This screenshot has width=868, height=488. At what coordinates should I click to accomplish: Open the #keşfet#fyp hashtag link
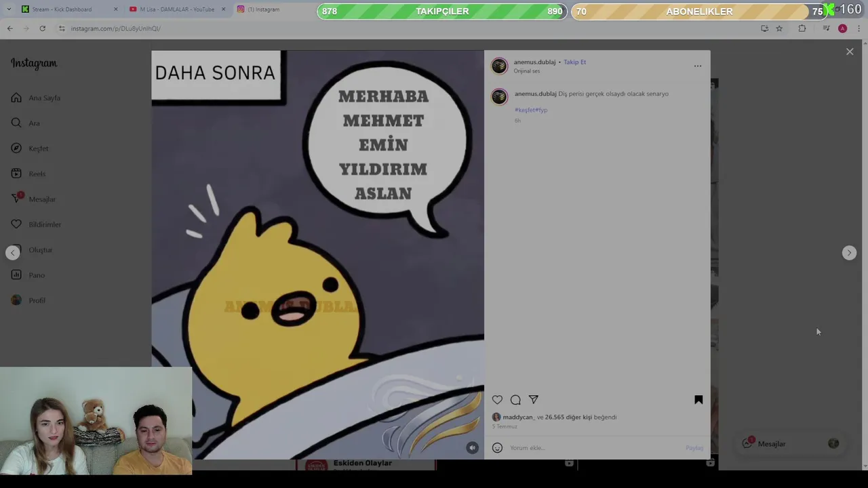(531, 110)
